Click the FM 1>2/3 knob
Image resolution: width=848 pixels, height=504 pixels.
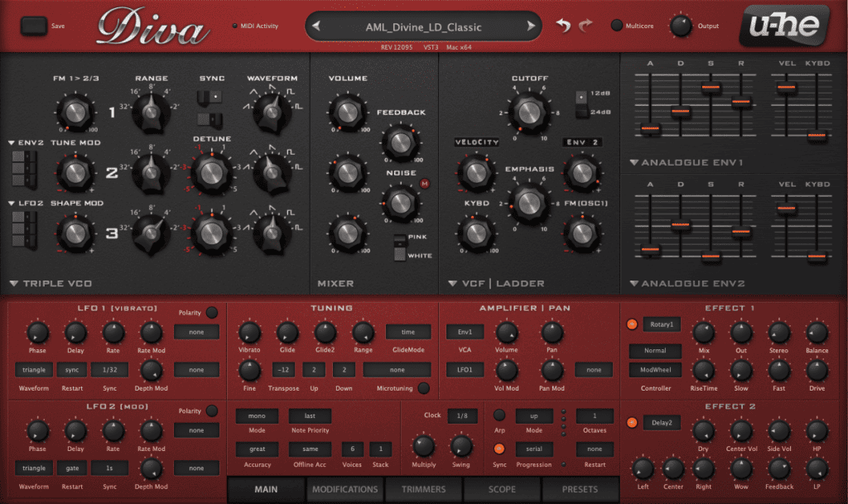(x=75, y=113)
